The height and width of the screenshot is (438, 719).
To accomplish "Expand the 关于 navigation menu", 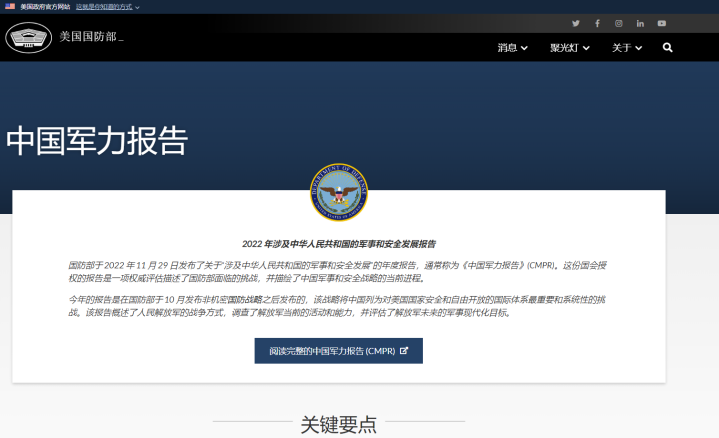I will pos(627,48).
